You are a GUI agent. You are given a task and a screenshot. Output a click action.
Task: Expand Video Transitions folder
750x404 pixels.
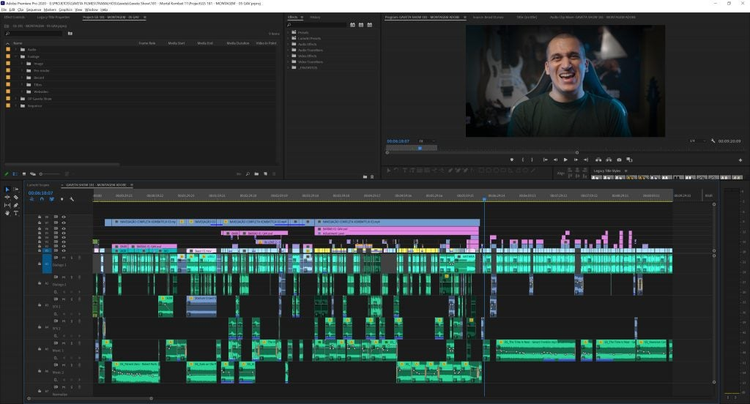[288, 62]
